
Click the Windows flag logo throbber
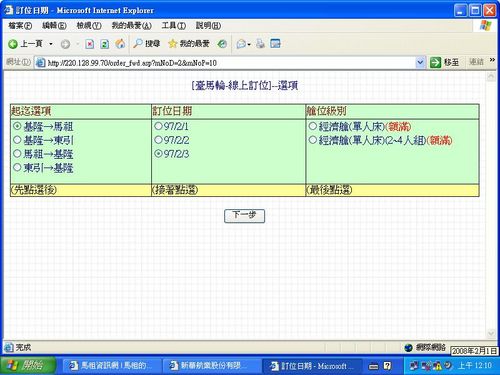click(485, 26)
